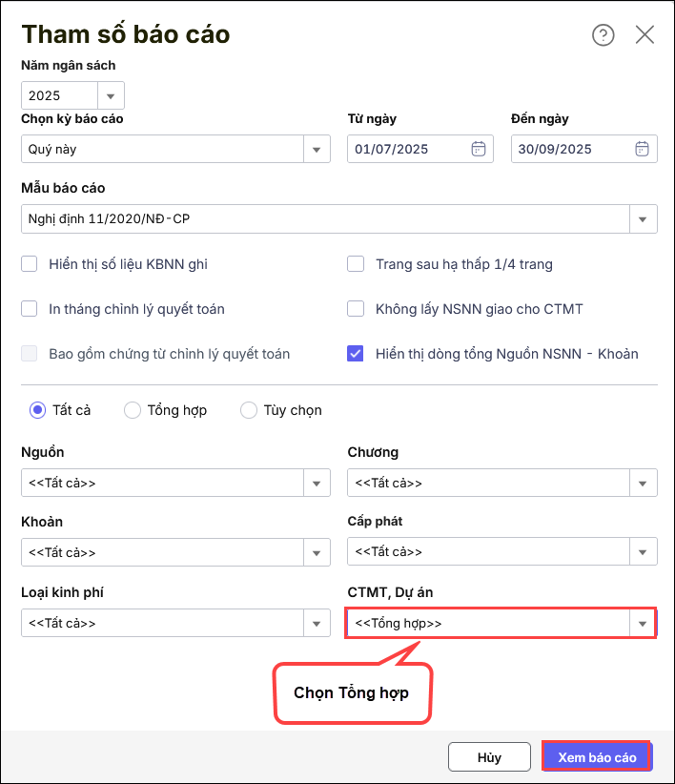This screenshot has height=784, width=675.
Task: Enable Hiển thị số liệu KBNN ghi
Action: (x=30, y=264)
